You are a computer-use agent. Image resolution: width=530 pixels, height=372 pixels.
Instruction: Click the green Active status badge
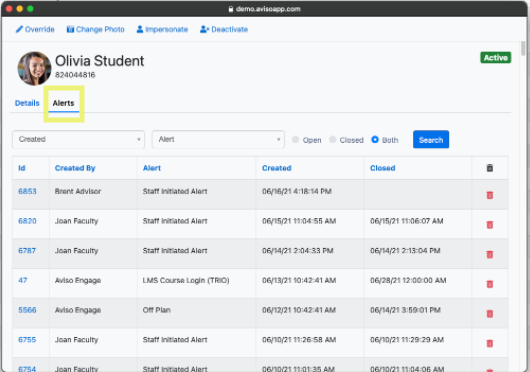(x=496, y=58)
